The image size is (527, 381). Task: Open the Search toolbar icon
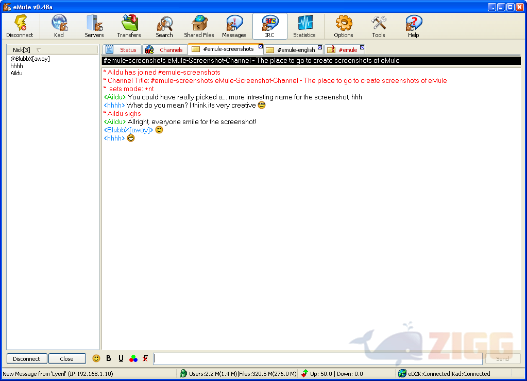click(164, 26)
